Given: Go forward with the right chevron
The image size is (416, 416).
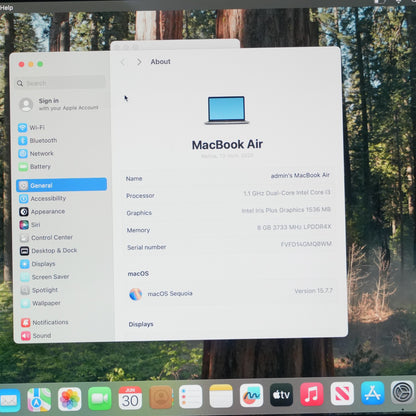Looking at the screenshot, I should click(x=139, y=62).
